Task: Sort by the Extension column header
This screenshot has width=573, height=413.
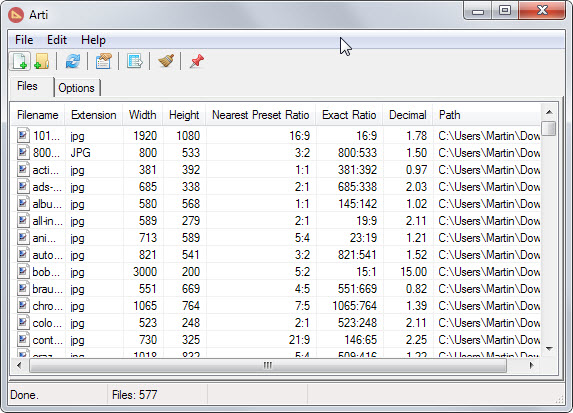Action: pos(94,115)
